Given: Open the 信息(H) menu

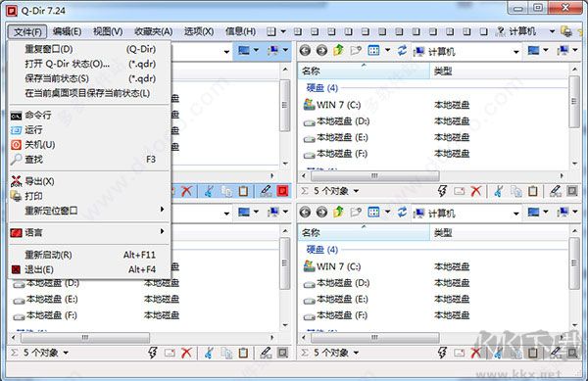Looking at the screenshot, I should click(240, 32).
